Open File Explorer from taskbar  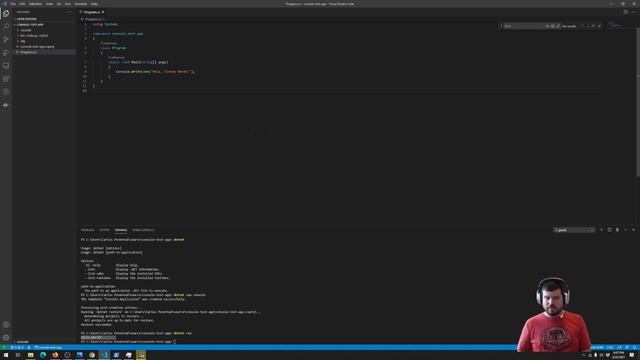tap(31, 355)
